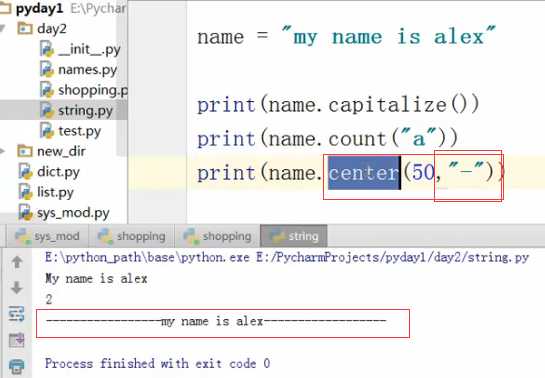Select the day2 folder
This screenshot has height=378, width=545.
click(x=51, y=29)
